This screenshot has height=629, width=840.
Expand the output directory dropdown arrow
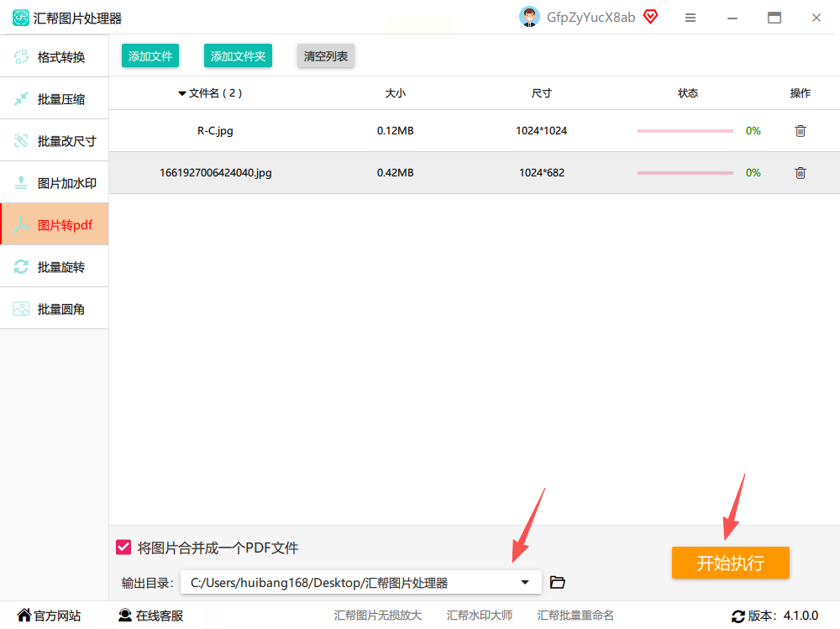(525, 582)
